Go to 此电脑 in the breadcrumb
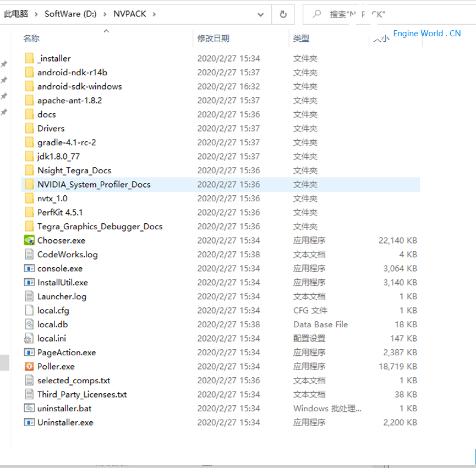 pyautogui.click(x=16, y=14)
